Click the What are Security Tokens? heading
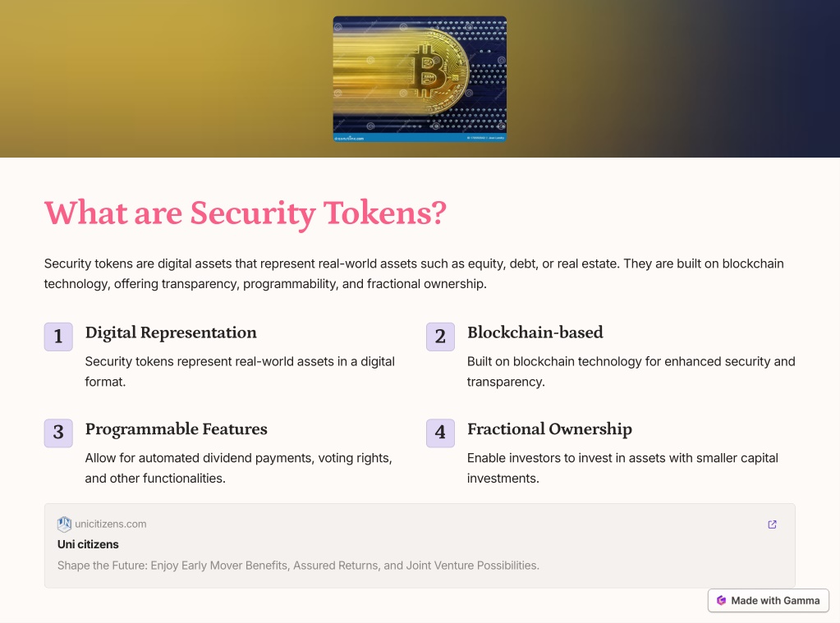This screenshot has height=623, width=840. coord(246,213)
